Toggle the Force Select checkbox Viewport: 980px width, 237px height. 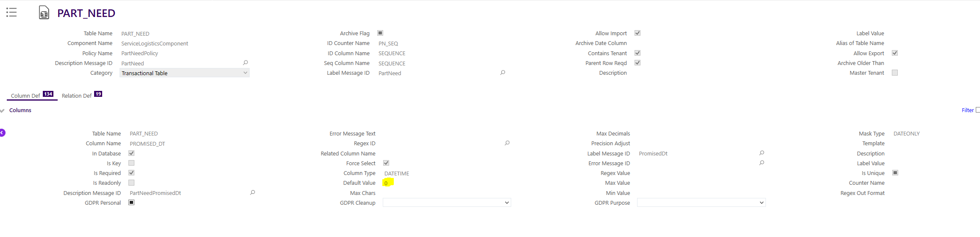(x=386, y=163)
